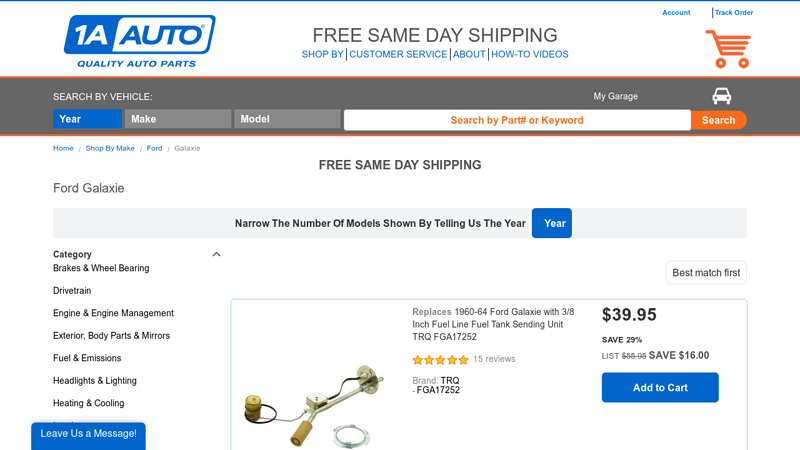The width and height of the screenshot is (800, 450).
Task: Click the My Garage car icon
Action: click(x=721, y=96)
